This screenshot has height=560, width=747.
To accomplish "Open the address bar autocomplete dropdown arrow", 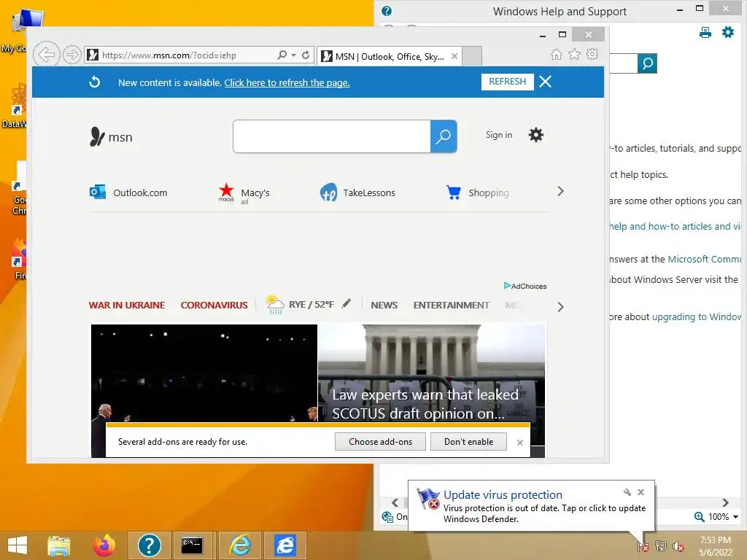I will coord(293,55).
